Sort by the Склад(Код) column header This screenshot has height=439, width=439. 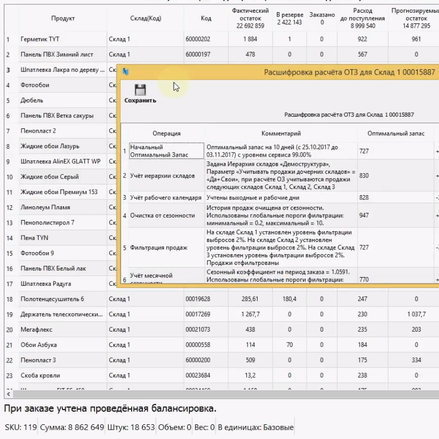[x=145, y=18]
